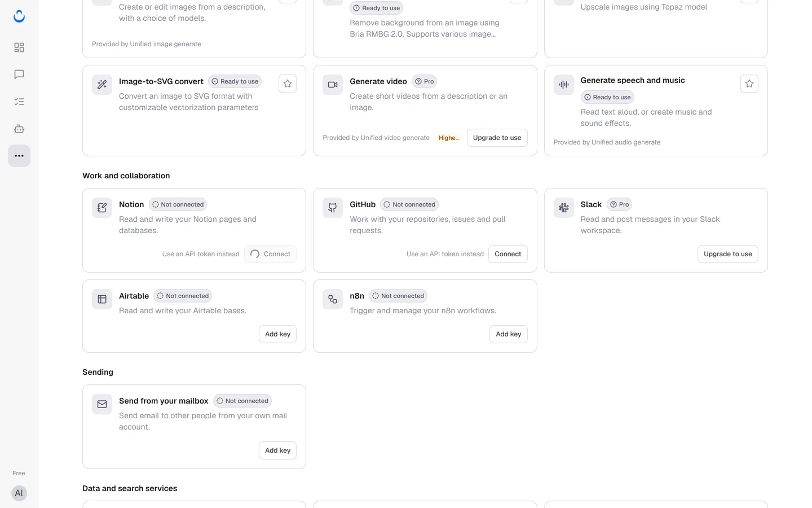812x508 pixels.
Task: Click Not connected badge on Airtable
Action: point(183,296)
